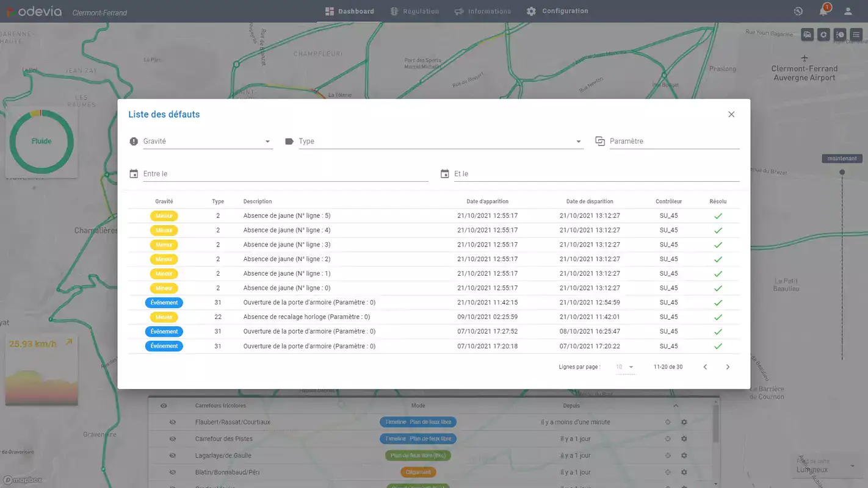Screen dimensions: 868x488
Task: Toggle visibility of Lagarlaye/de Gaulle junction
Action: (x=172, y=456)
